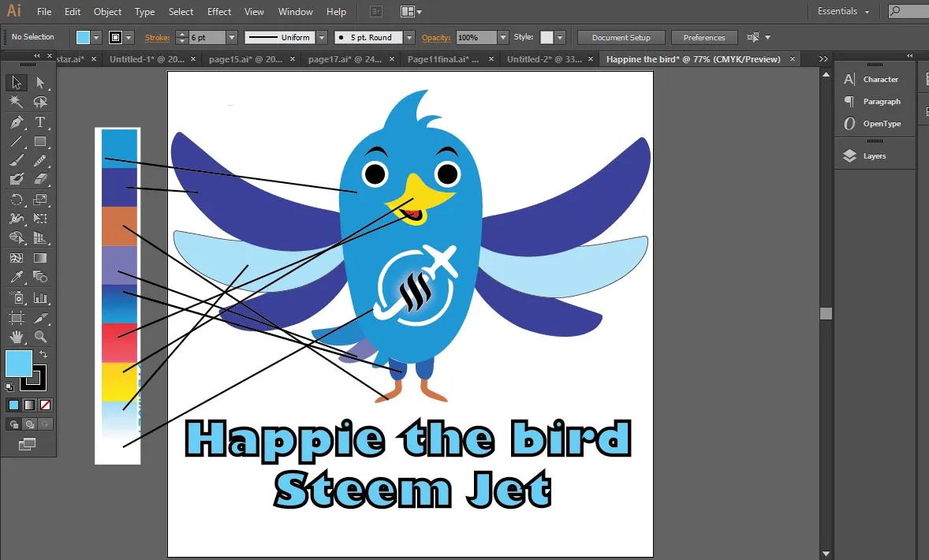
Task: Choose the Blob Brush tool
Action: (17, 179)
